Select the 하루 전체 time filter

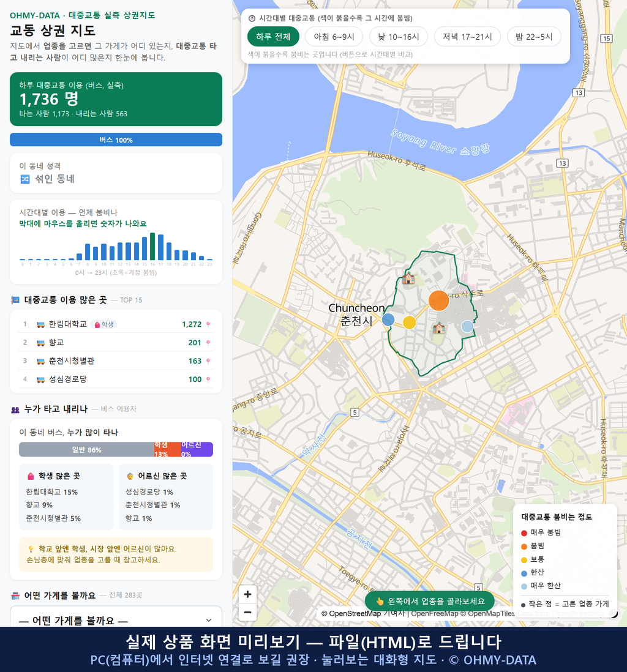tap(273, 37)
